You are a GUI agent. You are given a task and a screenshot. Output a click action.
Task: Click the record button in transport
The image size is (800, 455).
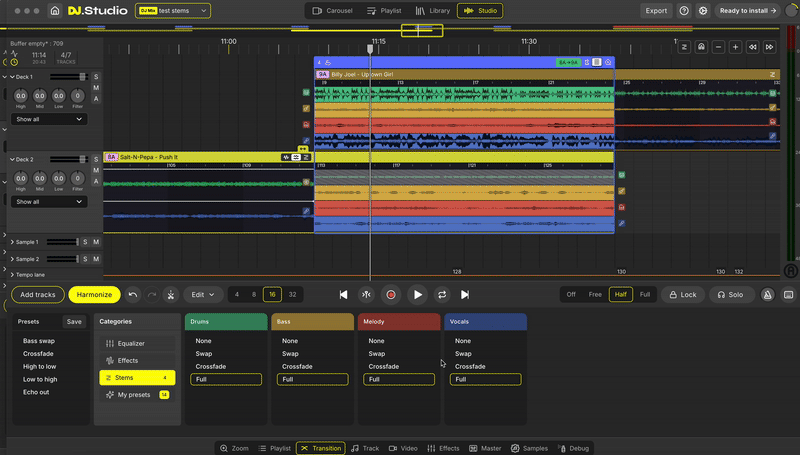(391, 295)
